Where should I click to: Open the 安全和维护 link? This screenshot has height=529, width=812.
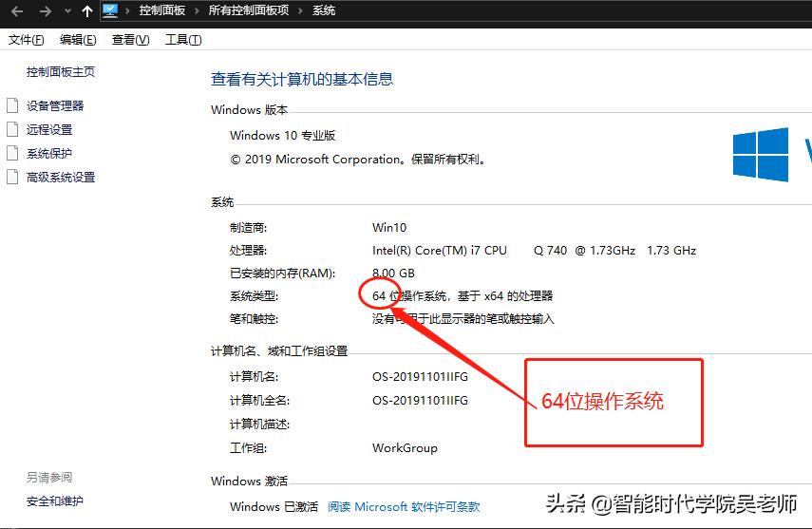coord(55,501)
